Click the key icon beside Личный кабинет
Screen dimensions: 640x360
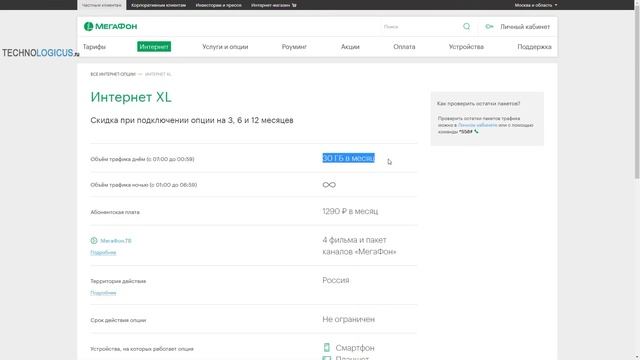(x=489, y=27)
